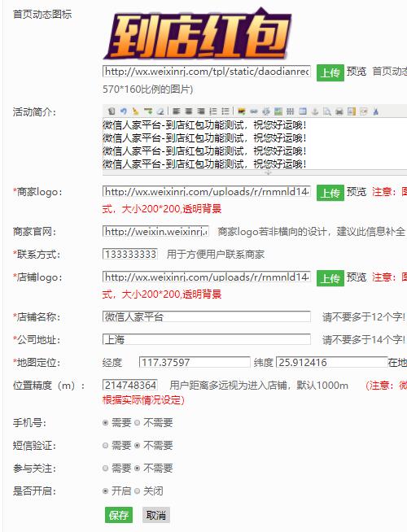Click the template icon next to printer

352,111
